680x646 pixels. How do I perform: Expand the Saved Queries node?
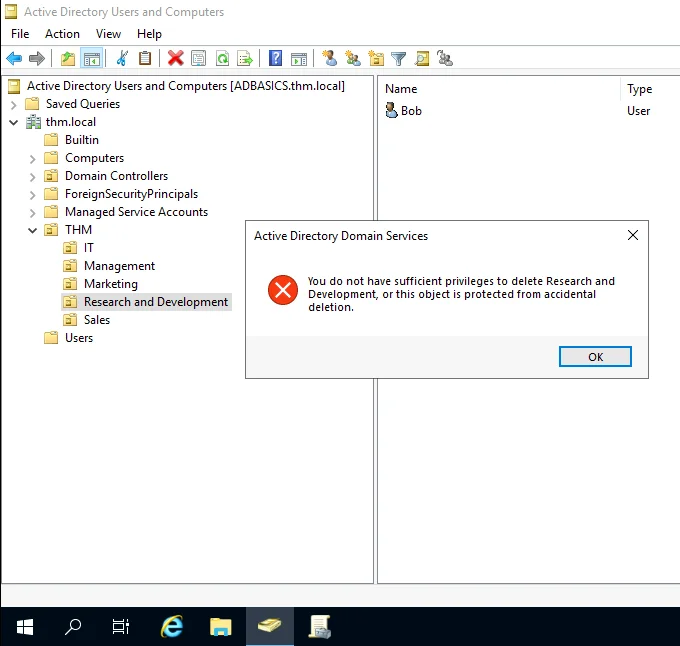[13, 104]
